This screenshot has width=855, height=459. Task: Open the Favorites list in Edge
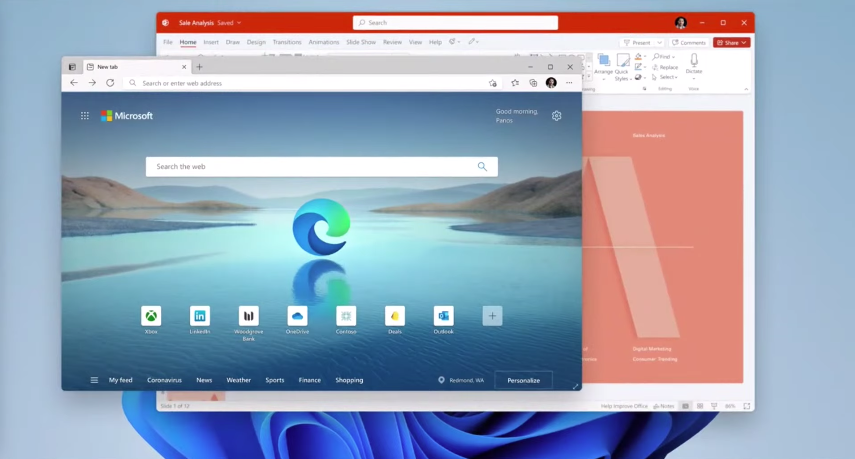tap(515, 83)
